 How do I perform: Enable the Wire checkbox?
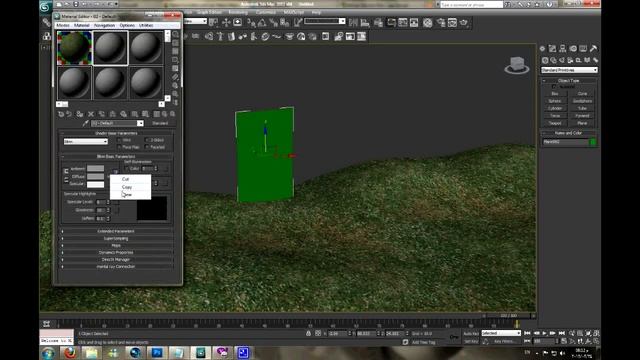click(x=119, y=140)
